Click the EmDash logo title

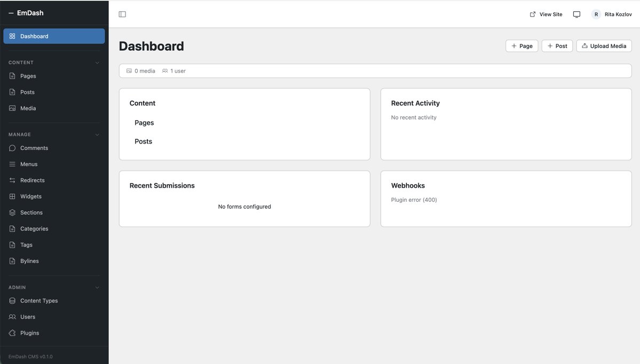click(30, 13)
